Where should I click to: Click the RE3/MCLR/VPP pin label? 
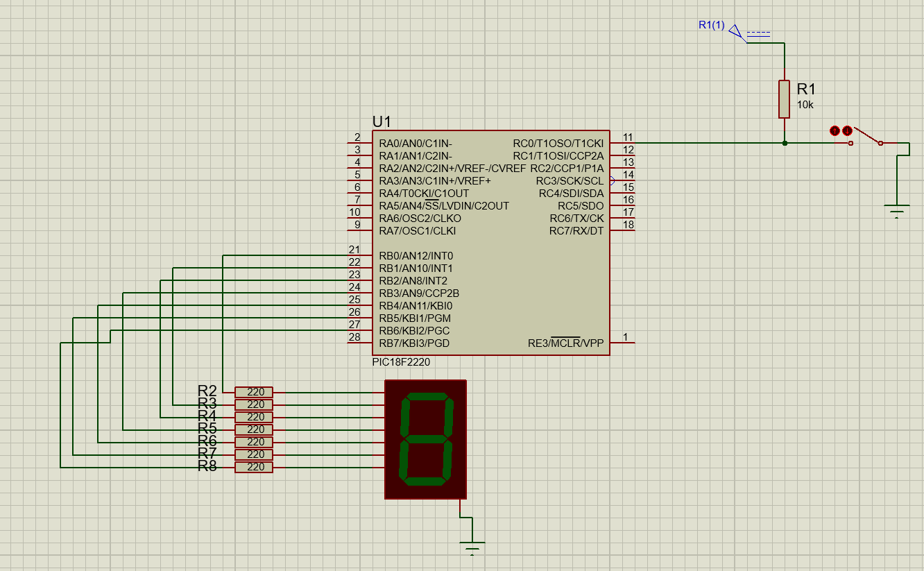(x=566, y=343)
